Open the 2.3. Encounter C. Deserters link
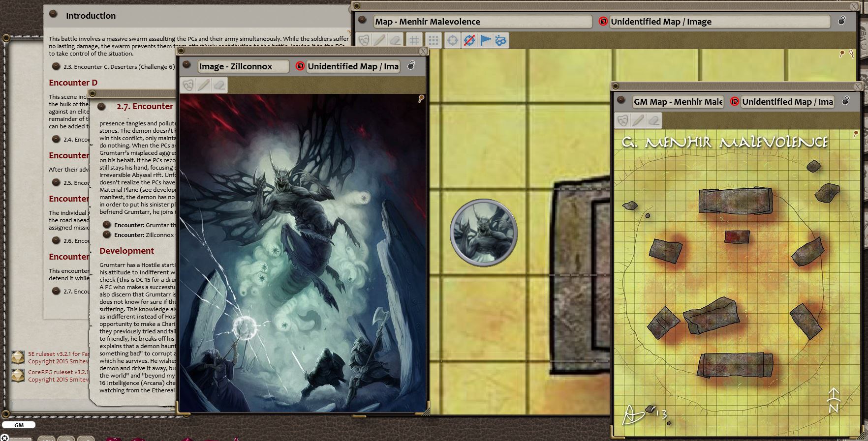The height and width of the screenshot is (441, 868). 56,66
